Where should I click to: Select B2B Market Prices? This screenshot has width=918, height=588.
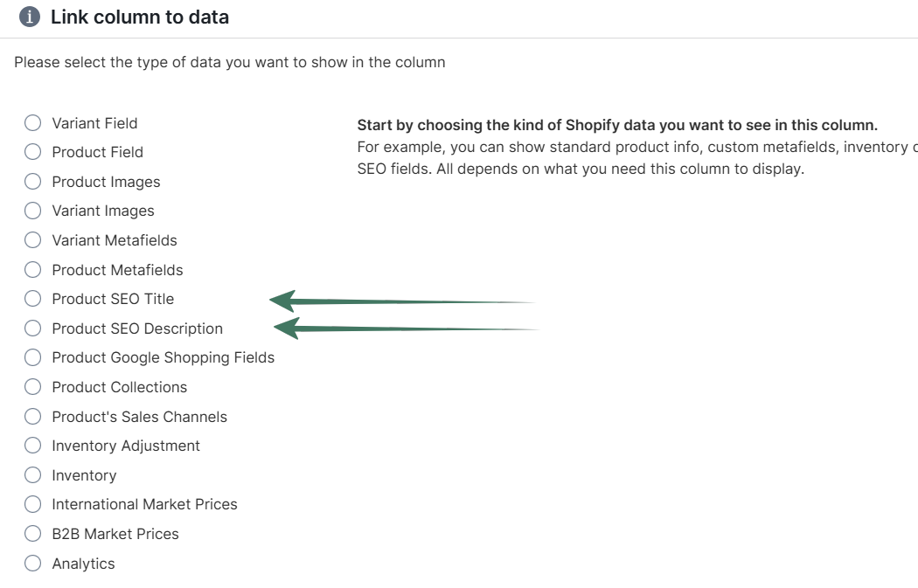[32, 533]
